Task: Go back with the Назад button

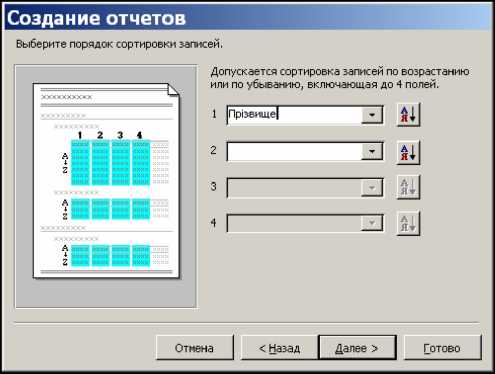Action: [279, 348]
